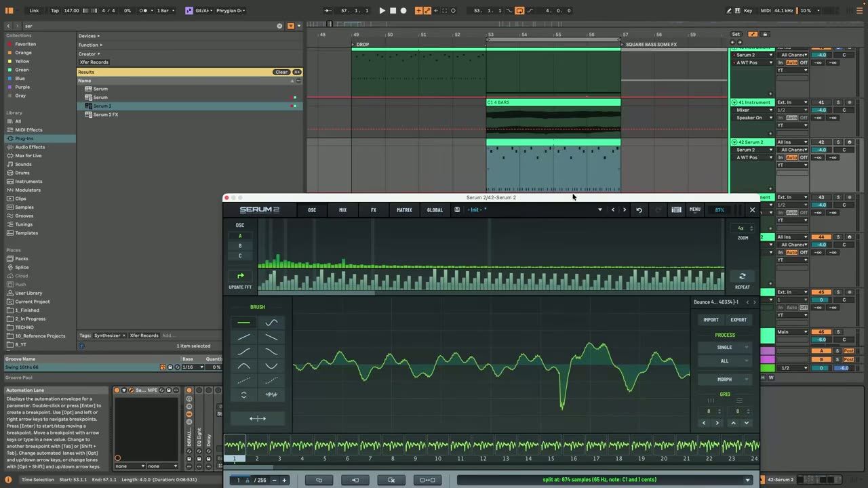Open Serum's piano keyboard icon
868x488 pixels.
[676, 210]
